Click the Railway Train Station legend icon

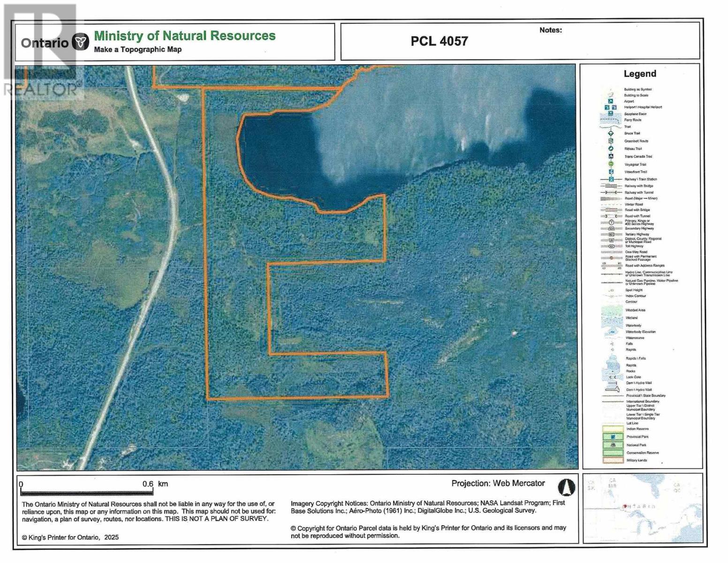pyautogui.click(x=611, y=179)
